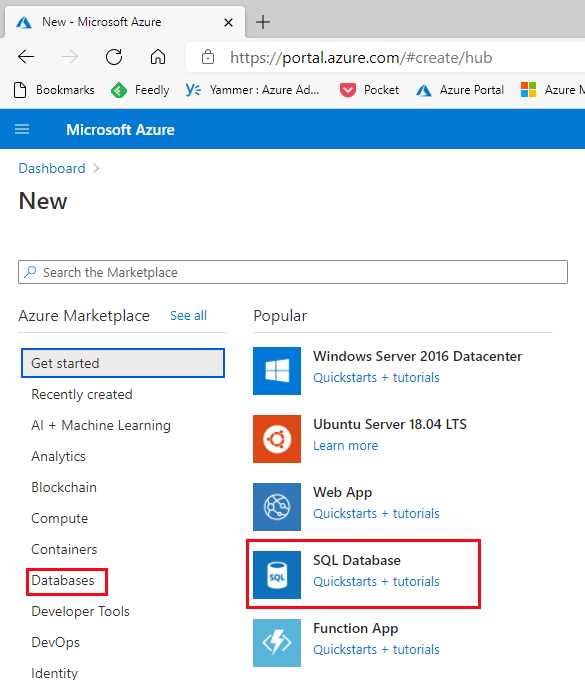Open a new browser tab

263,22
